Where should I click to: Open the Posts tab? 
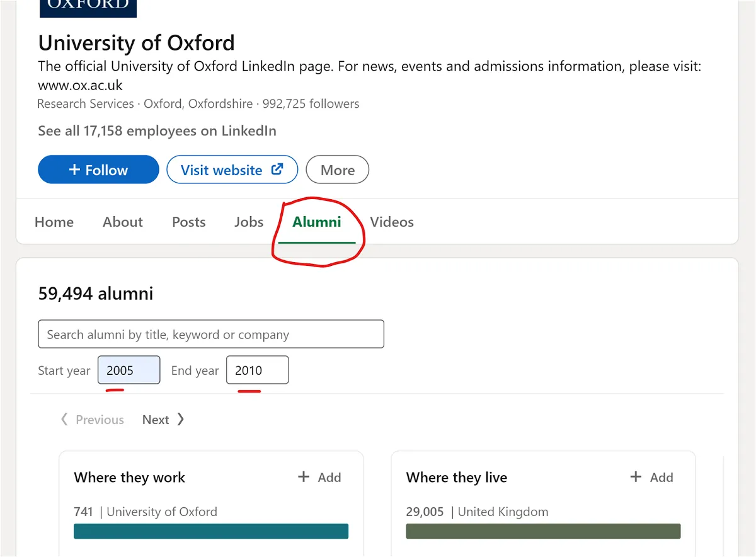point(189,222)
